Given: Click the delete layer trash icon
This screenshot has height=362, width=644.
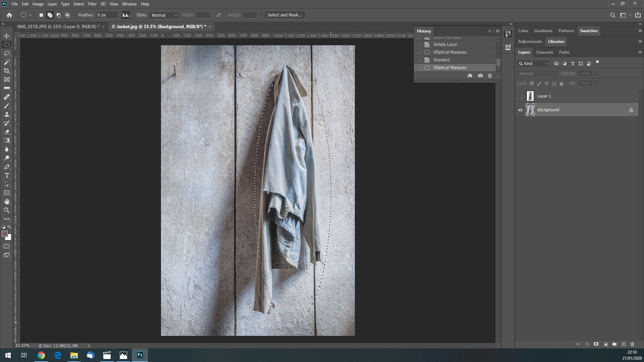Looking at the screenshot, I should click(x=633, y=344).
